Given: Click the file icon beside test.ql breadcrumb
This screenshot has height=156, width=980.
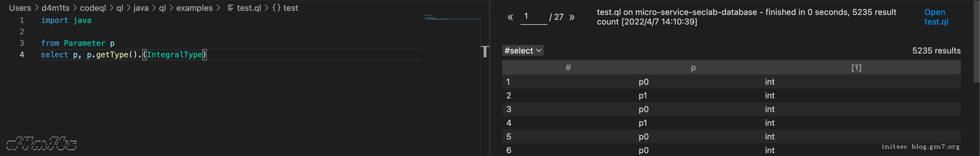Looking at the screenshot, I should coord(230,8).
